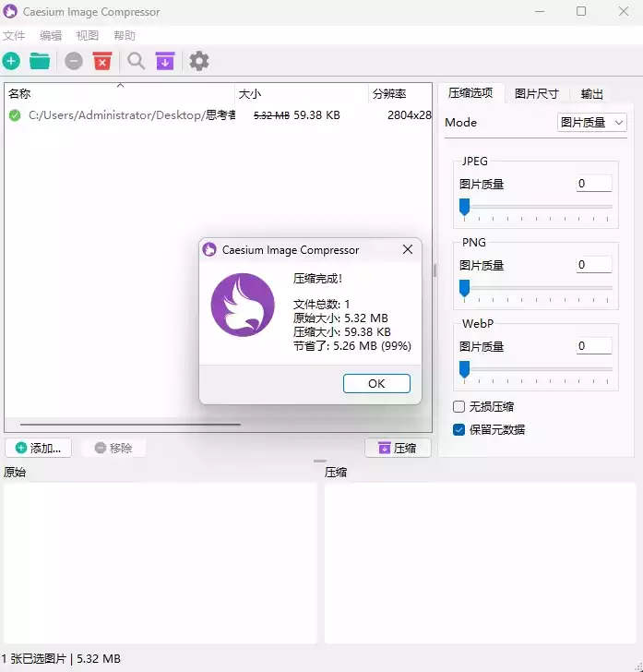Sort the list by 大小 column header
The image size is (643, 672).
250,94
